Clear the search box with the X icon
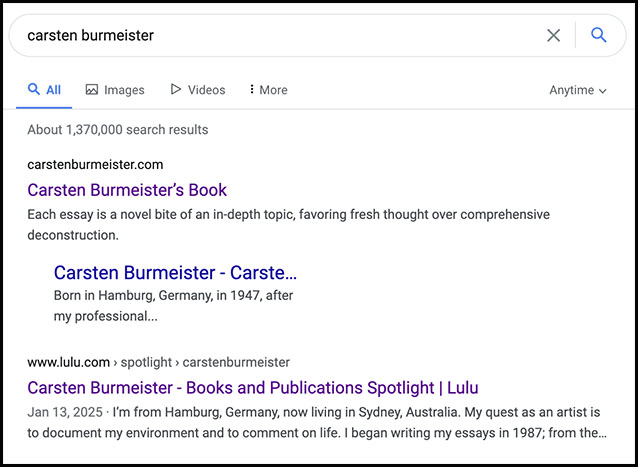 pos(553,36)
